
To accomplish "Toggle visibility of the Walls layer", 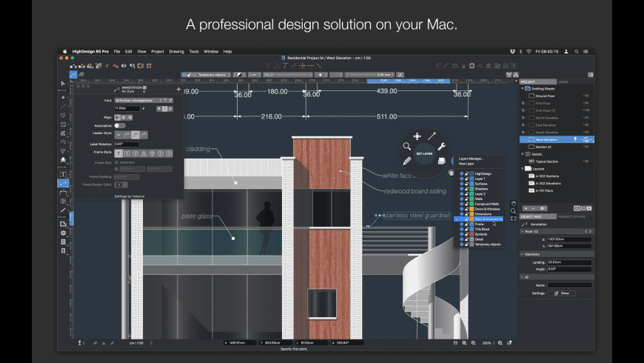I will [461, 199].
